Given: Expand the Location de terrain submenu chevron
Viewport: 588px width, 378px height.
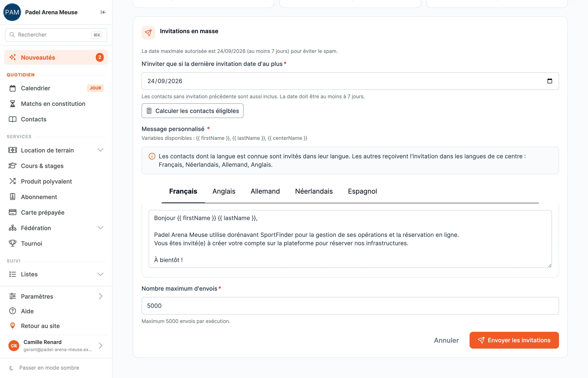Looking at the screenshot, I should 100,150.
